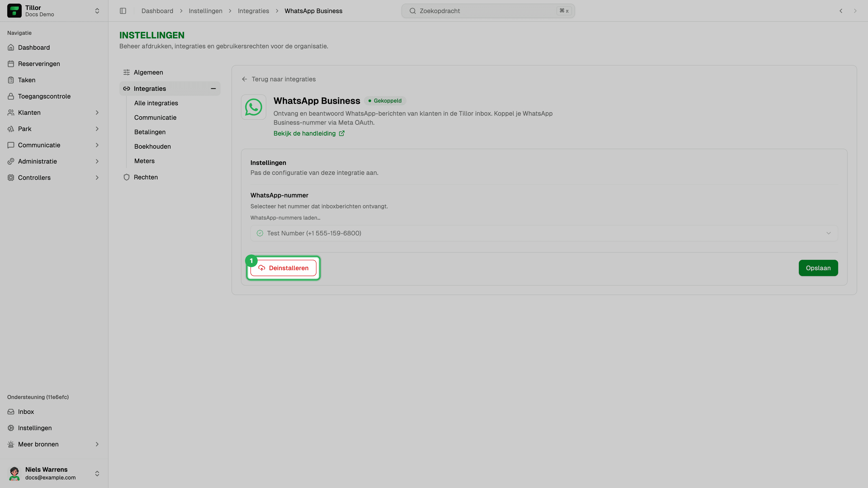This screenshot has width=868, height=488.
Task: Go back with the top-right left arrow
Action: click(841, 11)
